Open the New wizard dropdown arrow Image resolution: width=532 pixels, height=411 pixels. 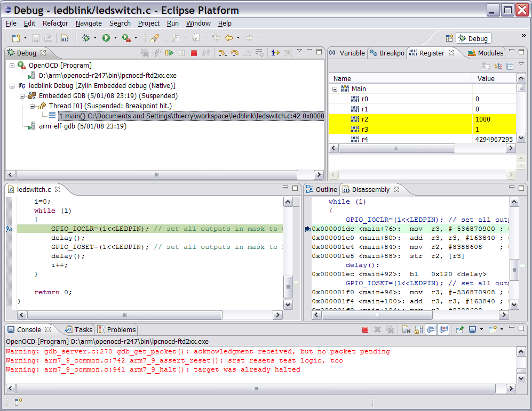[26, 38]
